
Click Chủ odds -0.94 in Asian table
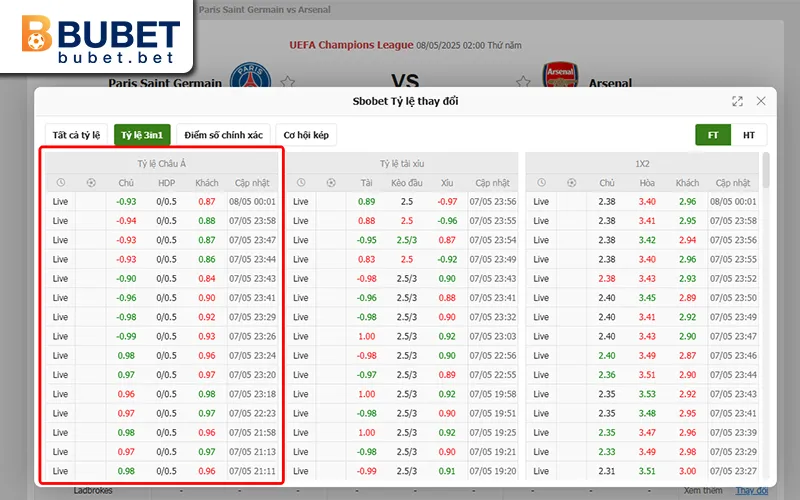[126, 221]
